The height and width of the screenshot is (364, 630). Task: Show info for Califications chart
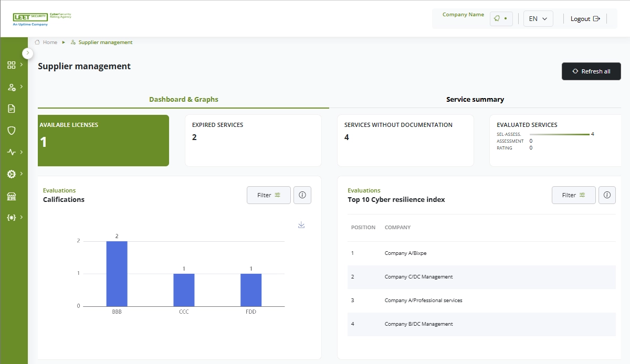(x=302, y=195)
